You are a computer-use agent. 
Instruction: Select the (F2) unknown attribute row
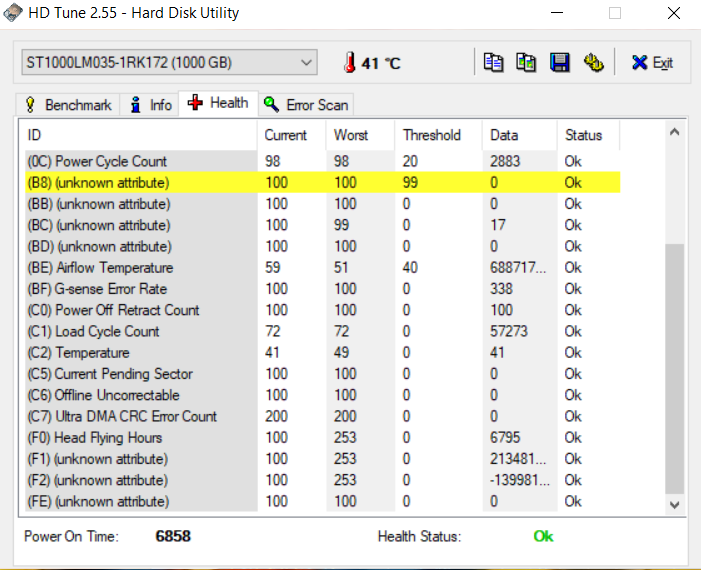click(x=322, y=480)
